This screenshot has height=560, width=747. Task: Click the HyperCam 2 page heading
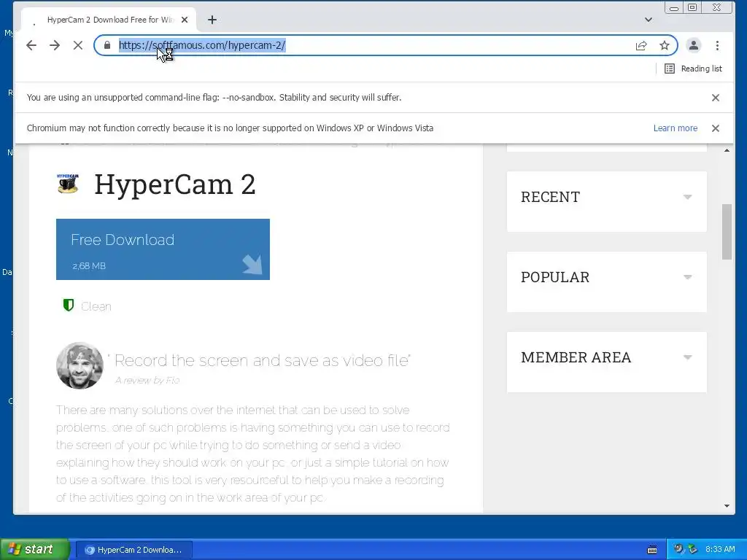pyautogui.click(x=175, y=184)
